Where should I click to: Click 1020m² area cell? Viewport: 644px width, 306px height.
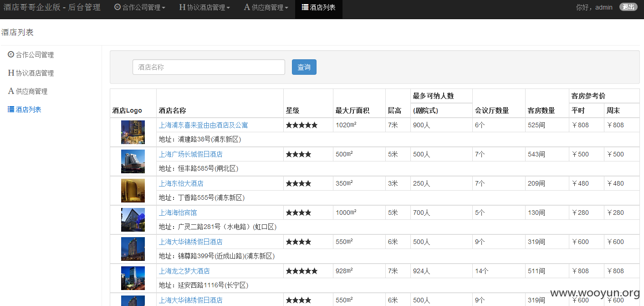346,125
